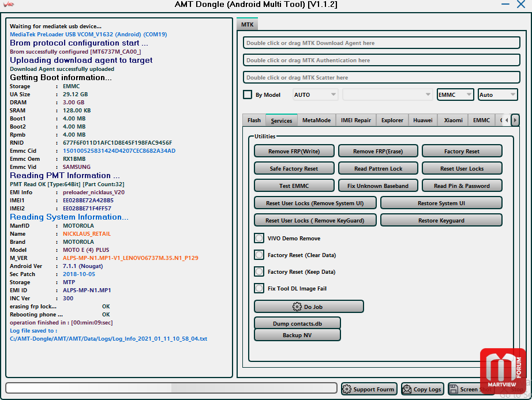
Task: Select Factory Reset (Keep Data) option
Action: coord(259,271)
